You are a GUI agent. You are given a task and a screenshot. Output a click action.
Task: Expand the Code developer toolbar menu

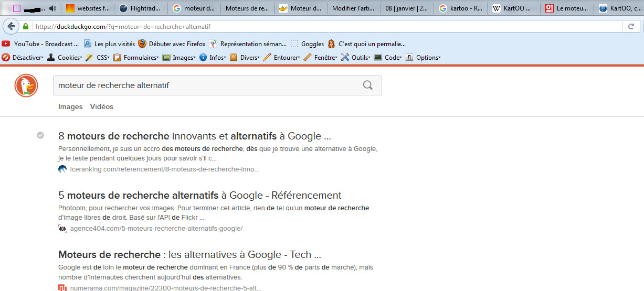pyautogui.click(x=388, y=58)
